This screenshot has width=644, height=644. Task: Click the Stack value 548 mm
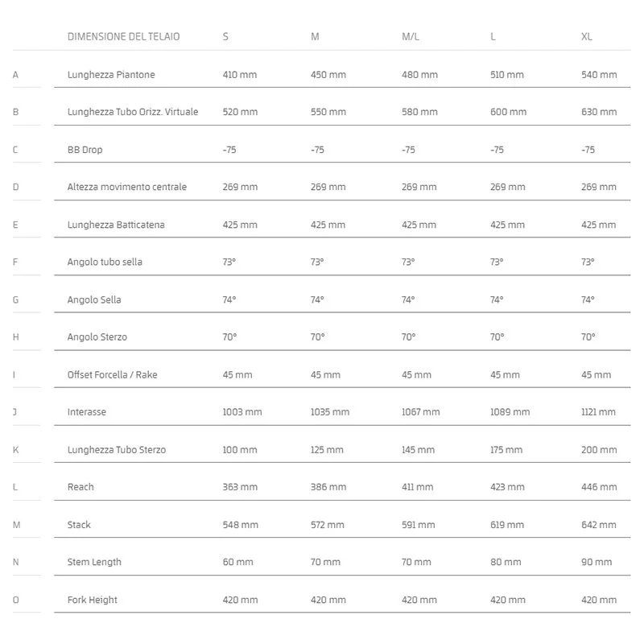pyautogui.click(x=240, y=525)
